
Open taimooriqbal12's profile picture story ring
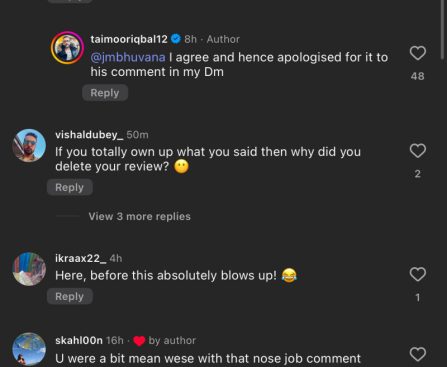67,48
